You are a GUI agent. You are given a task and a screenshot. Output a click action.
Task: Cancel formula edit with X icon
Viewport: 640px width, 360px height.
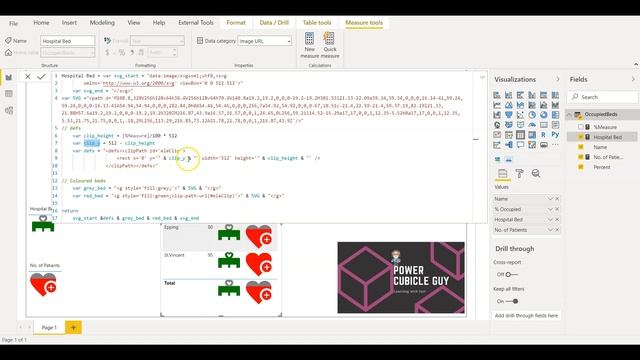(27, 76)
